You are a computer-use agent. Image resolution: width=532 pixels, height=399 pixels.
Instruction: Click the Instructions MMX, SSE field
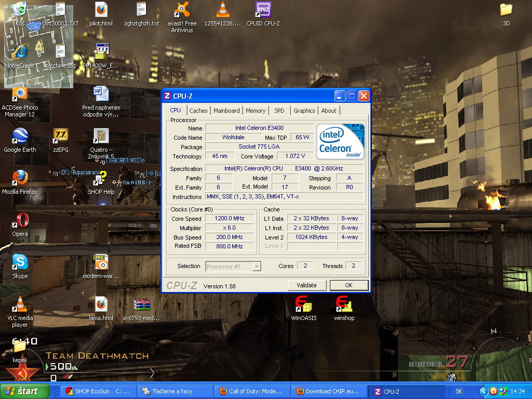click(x=284, y=196)
